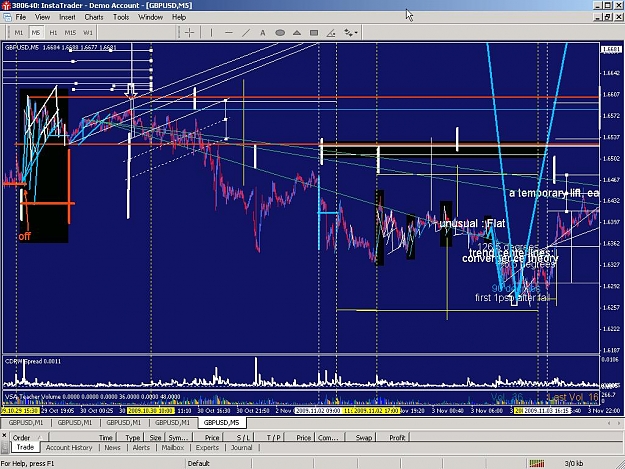Click the 2009.11.02 17:00 time marker

[375, 410]
